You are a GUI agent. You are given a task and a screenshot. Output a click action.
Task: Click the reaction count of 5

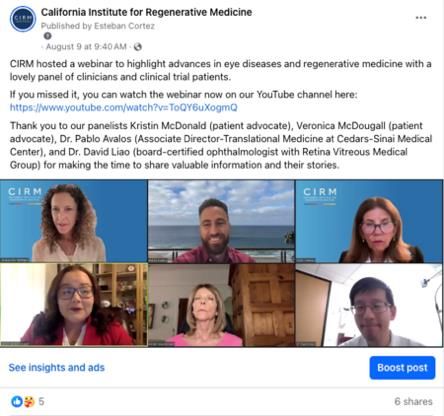coord(41,401)
